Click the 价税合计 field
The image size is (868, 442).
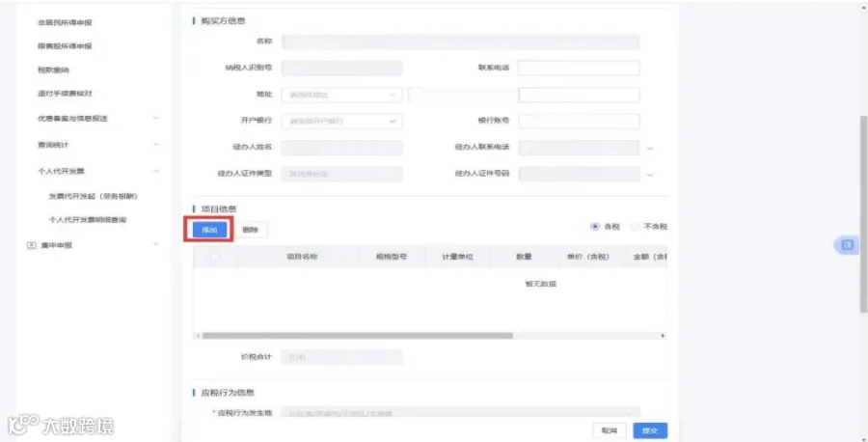coord(341,357)
